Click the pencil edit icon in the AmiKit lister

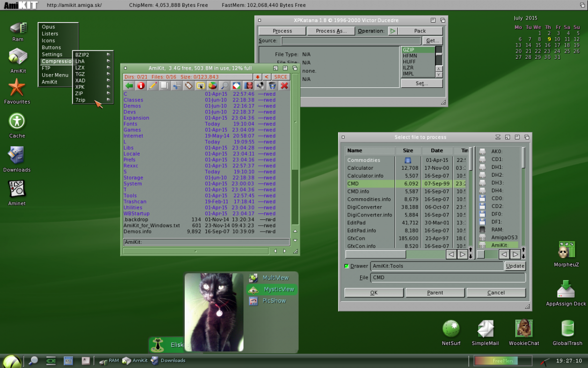pyautogui.click(x=153, y=86)
